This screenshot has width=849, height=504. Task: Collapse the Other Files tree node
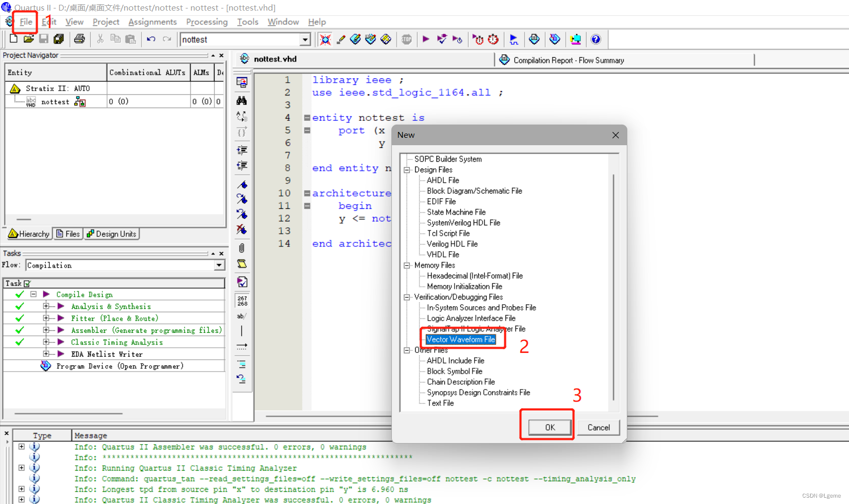click(x=407, y=350)
